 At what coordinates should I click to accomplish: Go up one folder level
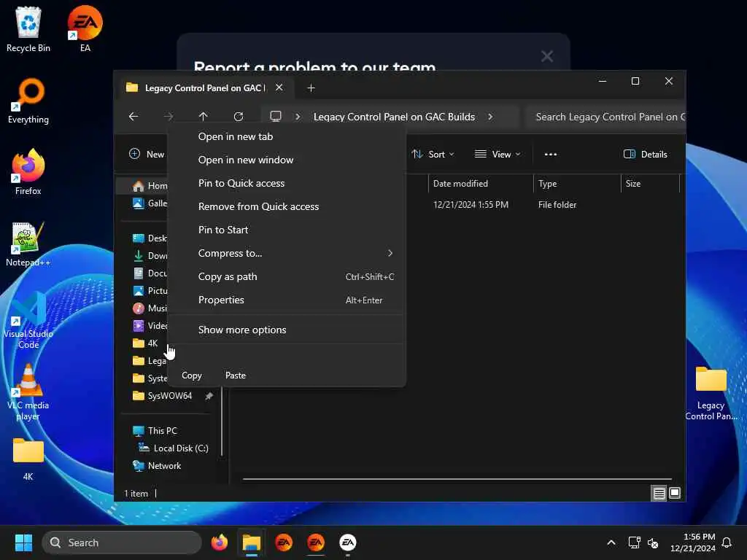[x=204, y=117]
